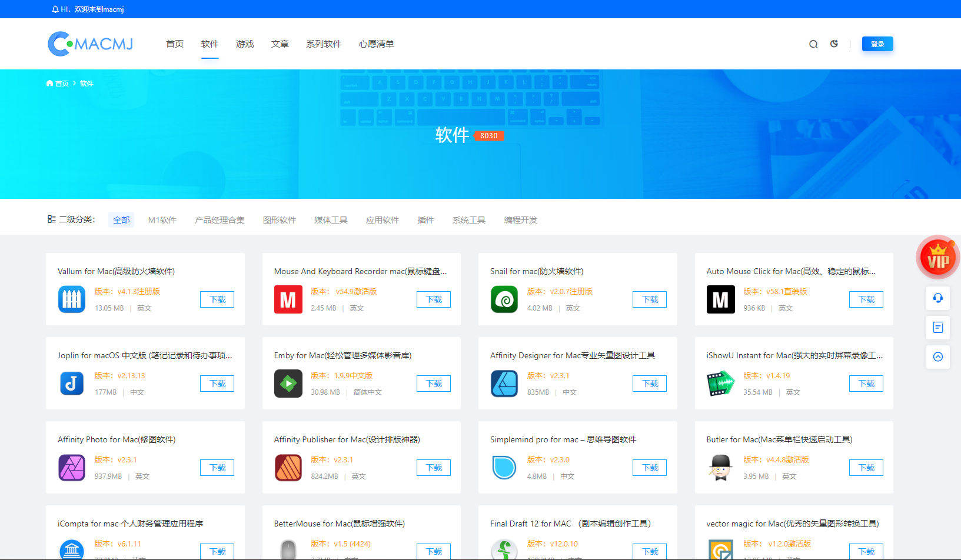
Task: Download Joplin for macOS
Action: pos(217,384)
